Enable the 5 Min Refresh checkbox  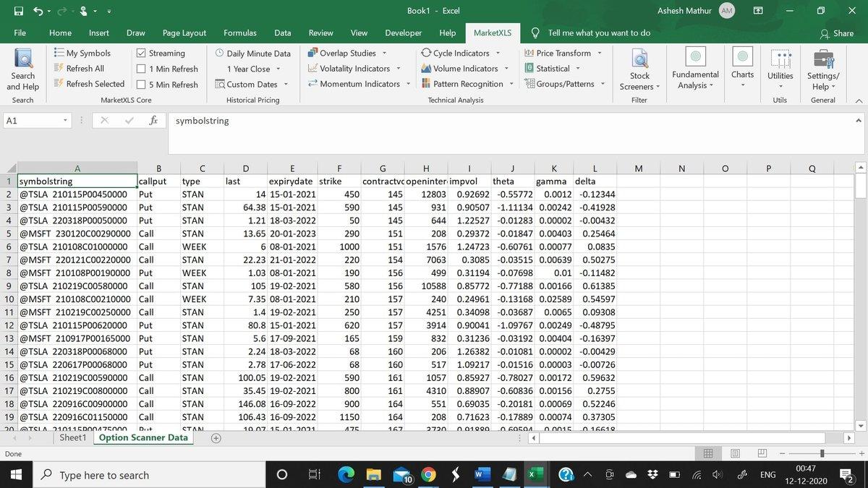pyautogui.click(x=141, y=85)
